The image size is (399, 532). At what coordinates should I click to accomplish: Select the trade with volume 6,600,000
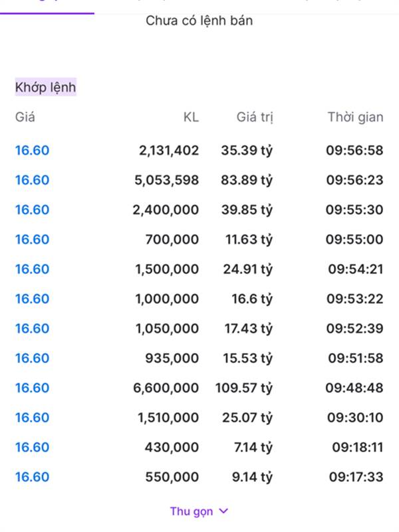199,388
